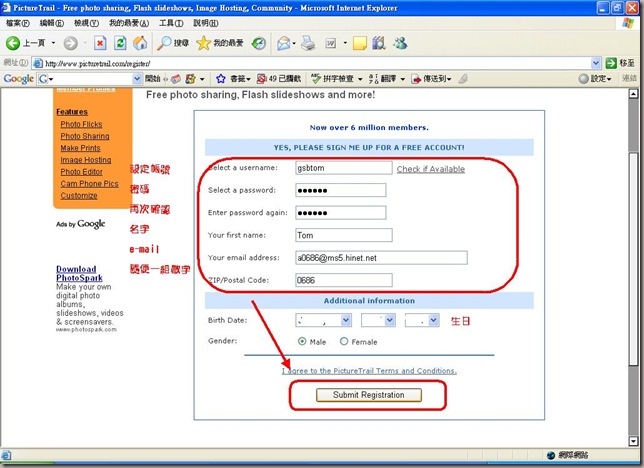
Task: Open the Photo Flicks sidebar link
Action: (x=81, y=124)
